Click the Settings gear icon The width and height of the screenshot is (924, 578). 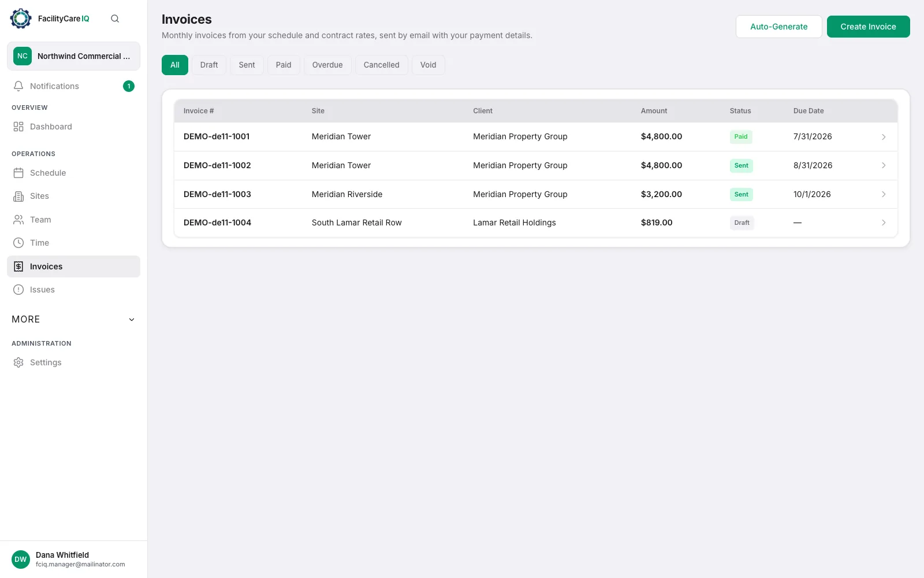click(x=18, y=362)
